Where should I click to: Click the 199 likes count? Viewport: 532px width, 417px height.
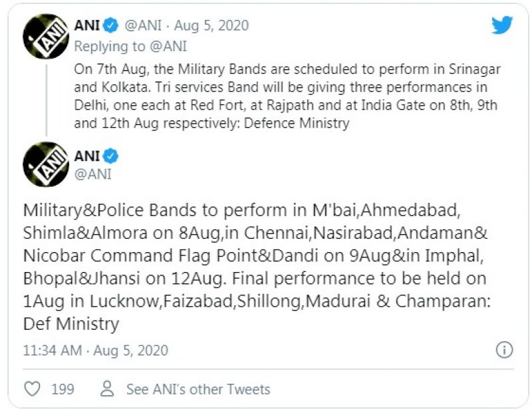pyautogui.click(x=63, y=389)
